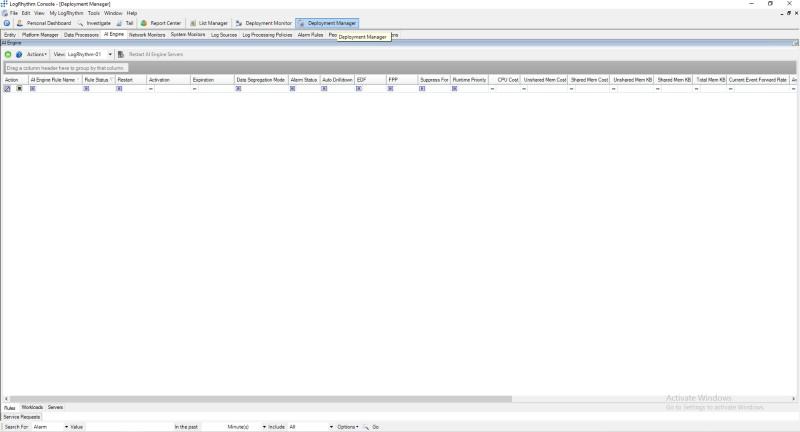Click the LogRhythm logo icon in title bar
Screen dimensions: 800x432
4,4
